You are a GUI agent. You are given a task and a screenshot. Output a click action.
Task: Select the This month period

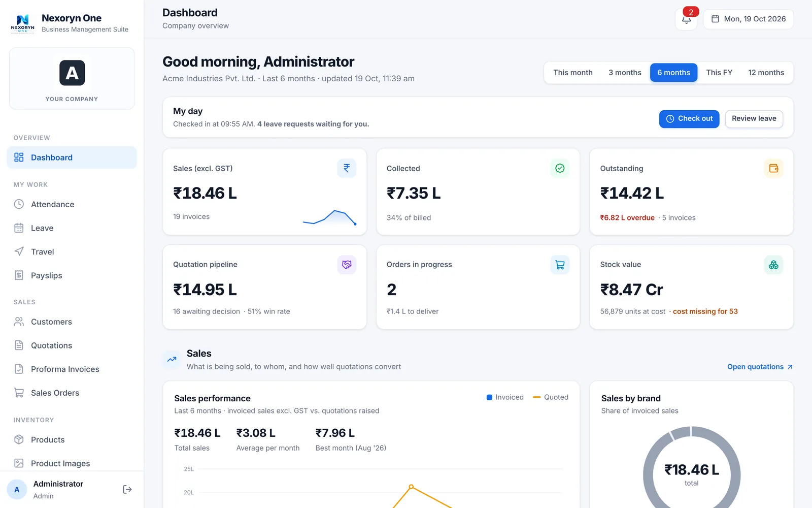tap(573, 73)
